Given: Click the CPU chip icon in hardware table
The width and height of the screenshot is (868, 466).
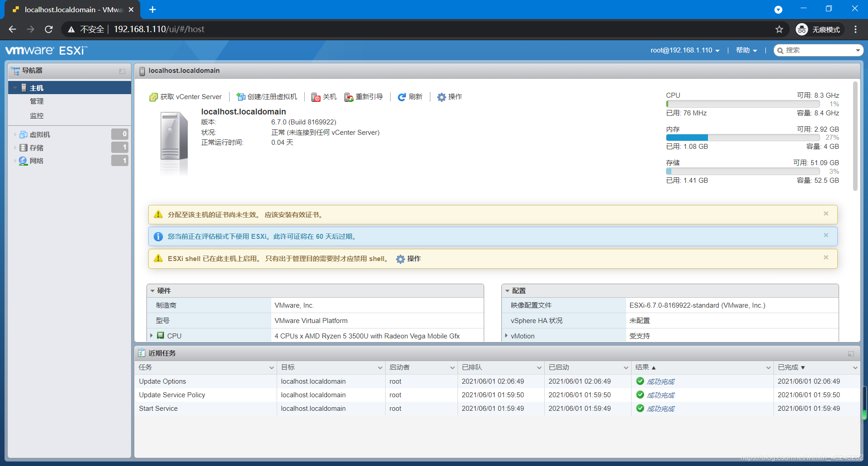Looking at the screenshot, I should (160, 335).
